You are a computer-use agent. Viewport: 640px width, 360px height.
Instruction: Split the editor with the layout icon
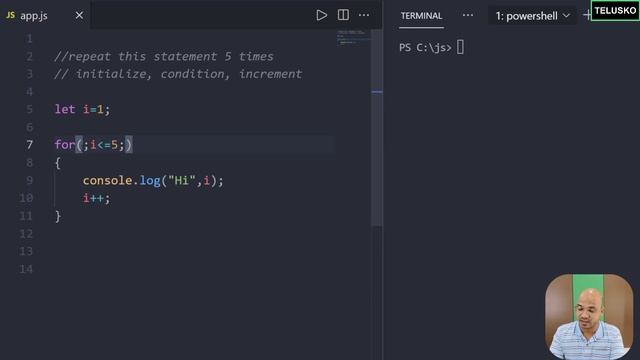pyautogui.click(x=343, y=16)
